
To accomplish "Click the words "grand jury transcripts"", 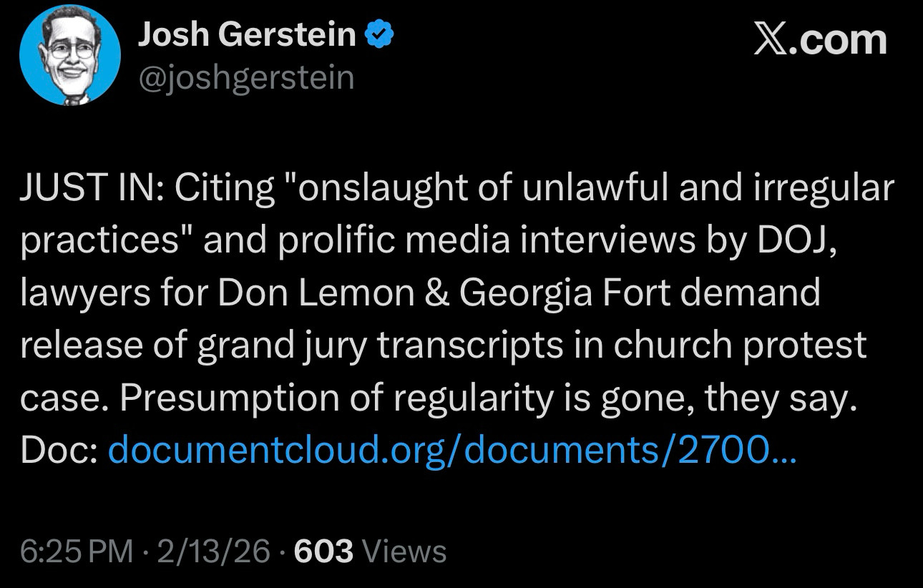I will click(x=371, y=346).
